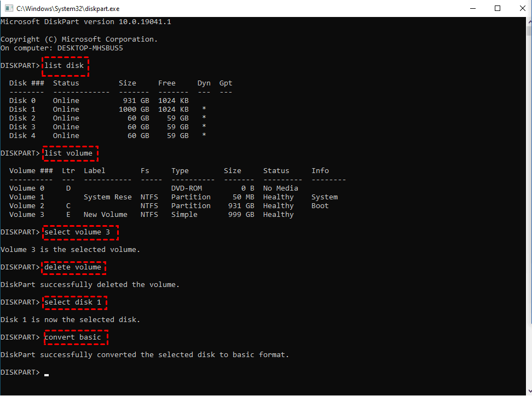
Task: Minimize the DiskPart console window
Action: (472, 9)
